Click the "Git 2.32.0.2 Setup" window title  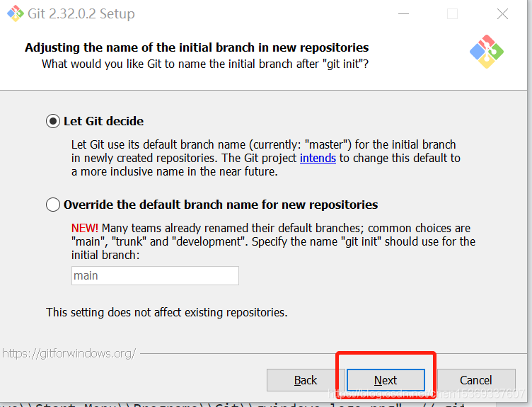pyautogui.click(x=81, y=14)
